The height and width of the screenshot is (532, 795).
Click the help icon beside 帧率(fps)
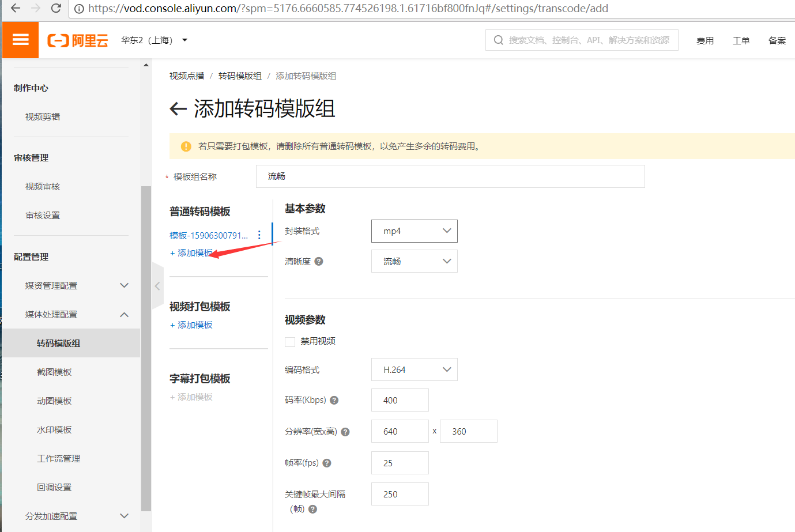click(x=326, y=463)
